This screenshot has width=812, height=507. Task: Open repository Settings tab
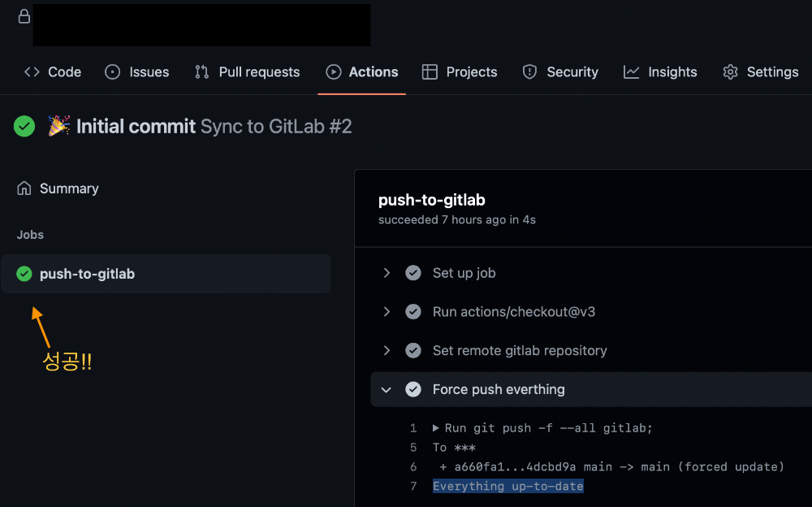click(x=760, y=72)
